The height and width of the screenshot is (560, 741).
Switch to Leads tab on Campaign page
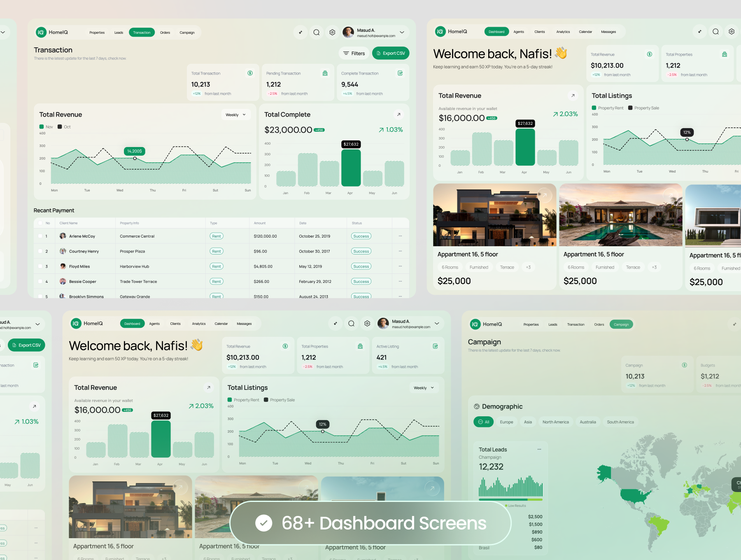[552, 324]
